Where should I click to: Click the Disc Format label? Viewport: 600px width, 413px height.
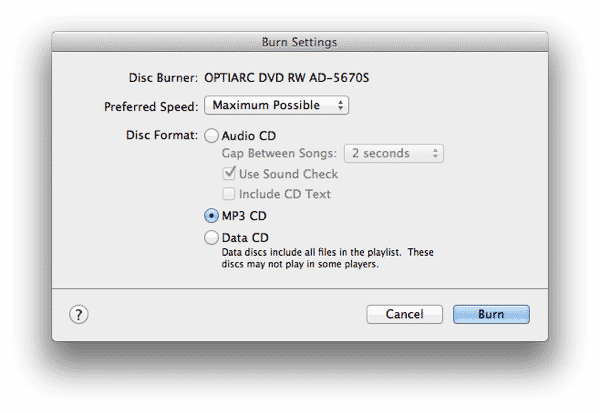[162, 135]
